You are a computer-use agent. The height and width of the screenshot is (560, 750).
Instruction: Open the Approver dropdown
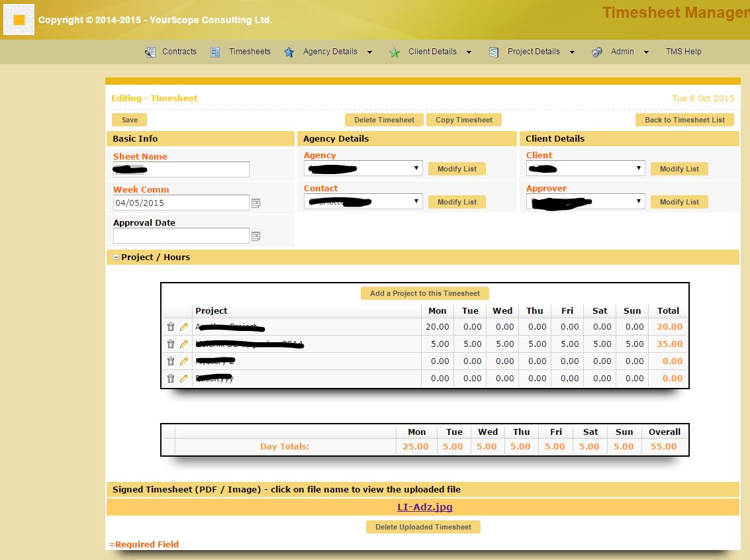point(585,201)
